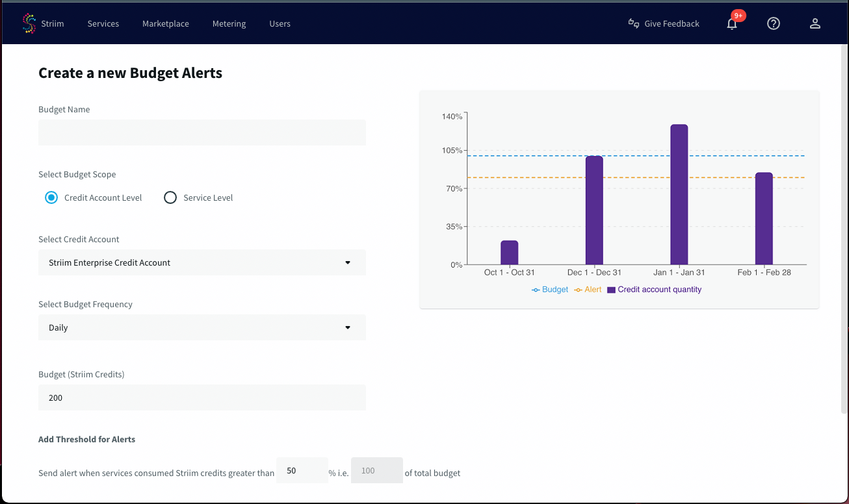Click the alert threshold percentage field

tap(302, 470)
